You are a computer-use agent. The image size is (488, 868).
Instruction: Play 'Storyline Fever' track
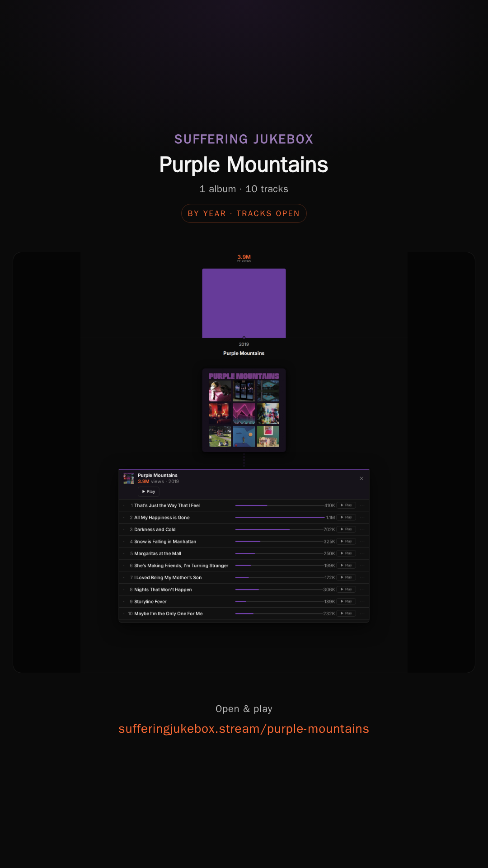(x=346, y=601)
